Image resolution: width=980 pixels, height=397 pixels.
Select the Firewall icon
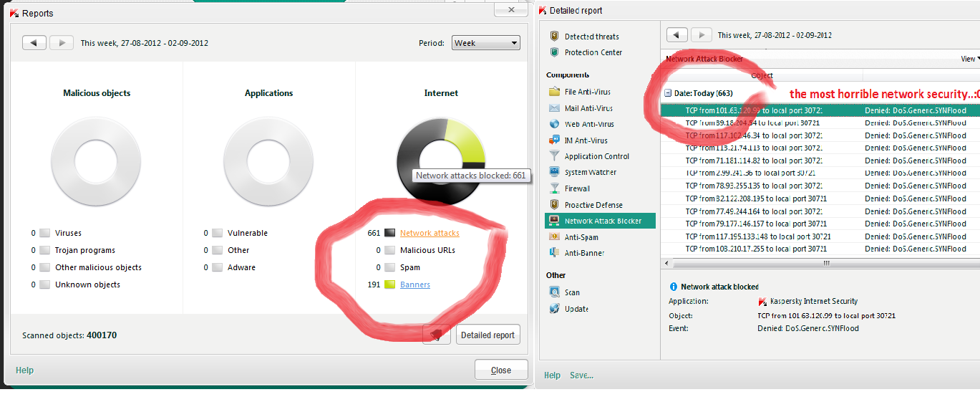pyautogui.click(x=554, y=188)
